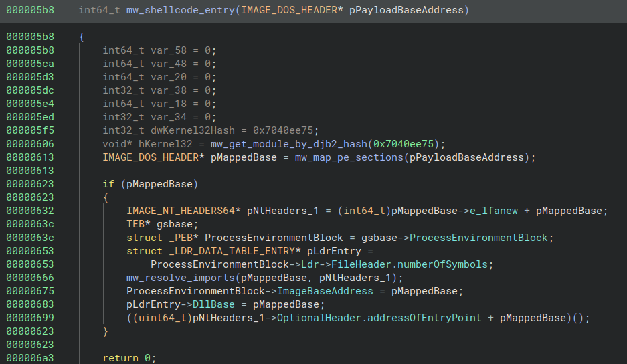Click pLdrEntry in its struct declaration line
This screenshot has height=364, width=627.
click(x=334, y=251)
